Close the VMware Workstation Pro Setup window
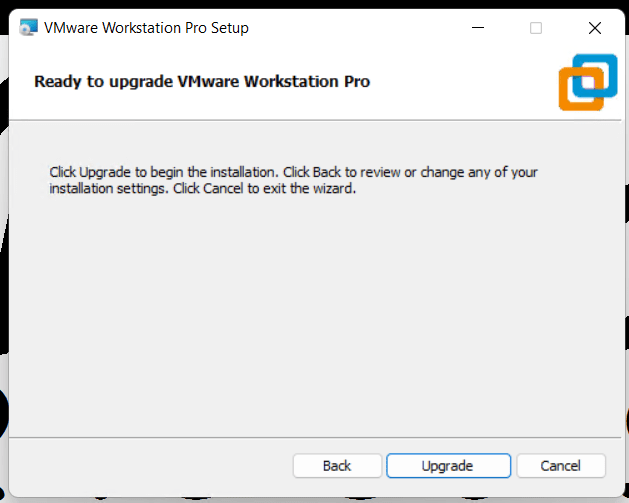 [594, 28]
